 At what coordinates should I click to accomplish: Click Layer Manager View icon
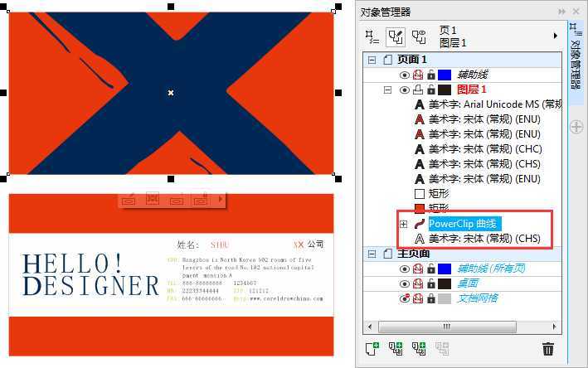pyautogui.click(x=419, y=36)
